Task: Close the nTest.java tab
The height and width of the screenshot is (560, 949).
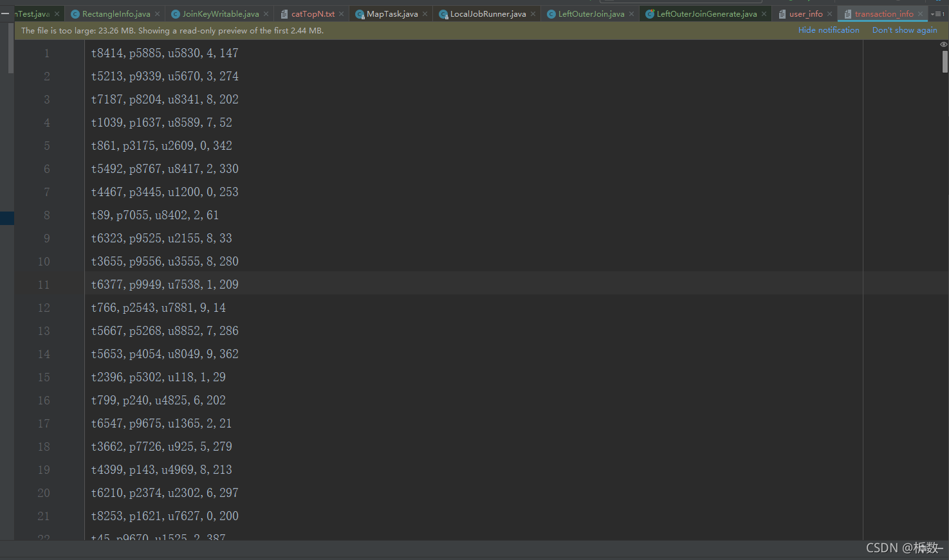Action: [x=57, y=14]
